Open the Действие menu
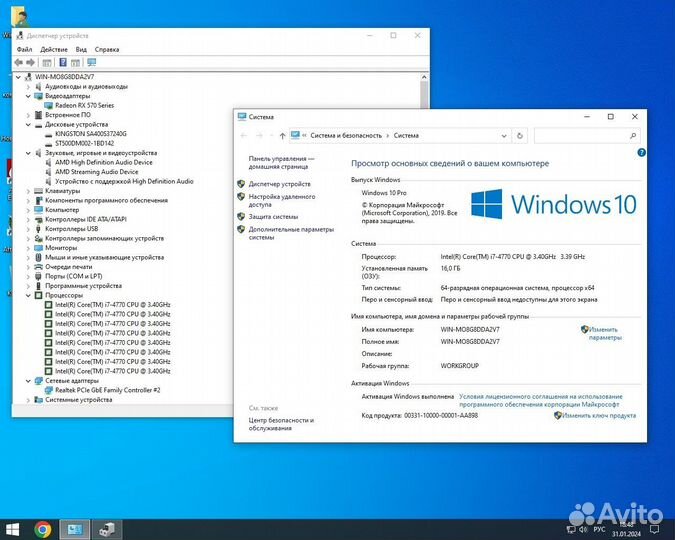 [54, 50]
